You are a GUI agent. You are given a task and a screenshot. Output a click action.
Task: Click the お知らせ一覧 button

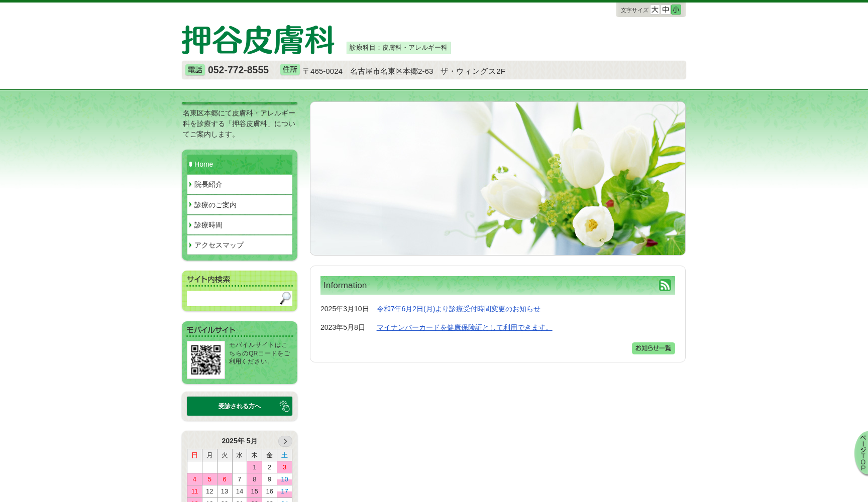point(653,348)
